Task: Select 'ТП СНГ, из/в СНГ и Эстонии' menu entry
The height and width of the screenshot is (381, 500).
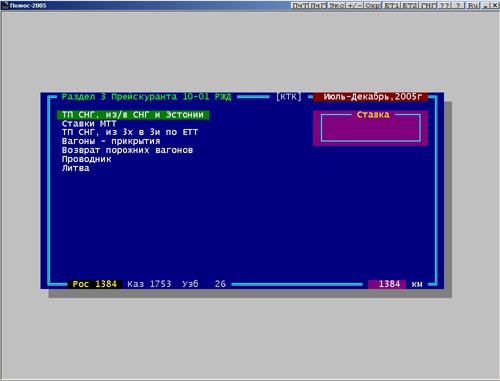Action: click(133, 115)
